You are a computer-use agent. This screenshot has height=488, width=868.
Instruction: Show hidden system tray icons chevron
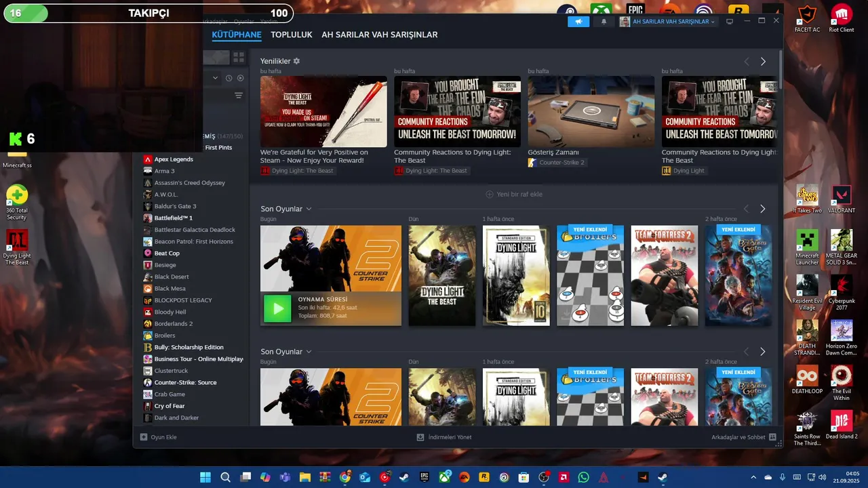[753, 477]
